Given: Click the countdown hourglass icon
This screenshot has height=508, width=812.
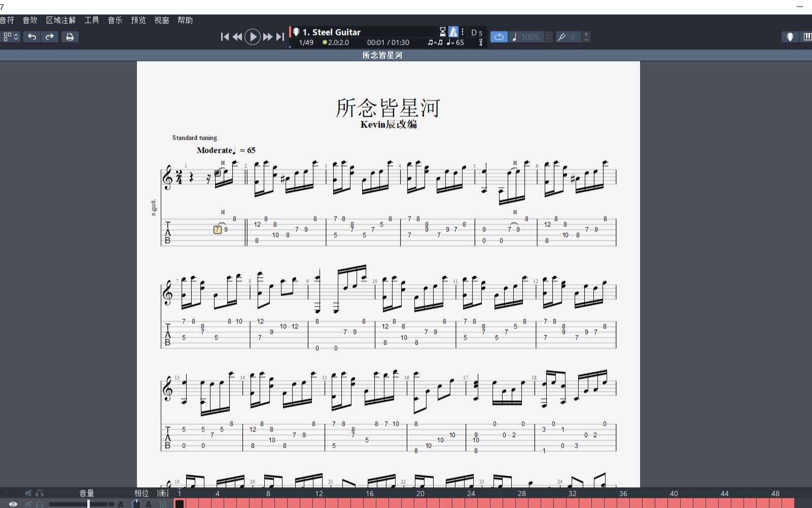Looking at the screenshot, I should click(x=442, y=31).
